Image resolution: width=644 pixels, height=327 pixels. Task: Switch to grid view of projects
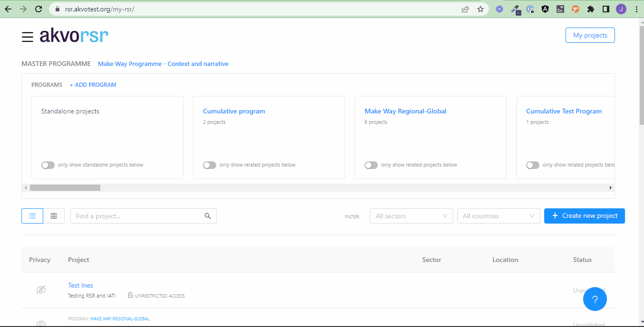(x=54, y=216)
